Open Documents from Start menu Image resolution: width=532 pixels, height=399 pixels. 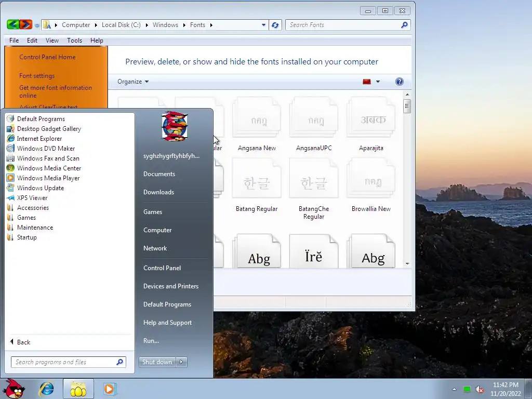(x=159, y=174)
